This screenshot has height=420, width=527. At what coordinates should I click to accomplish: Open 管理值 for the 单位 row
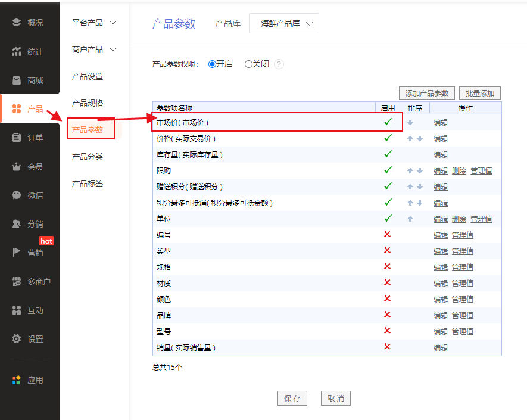481,219
